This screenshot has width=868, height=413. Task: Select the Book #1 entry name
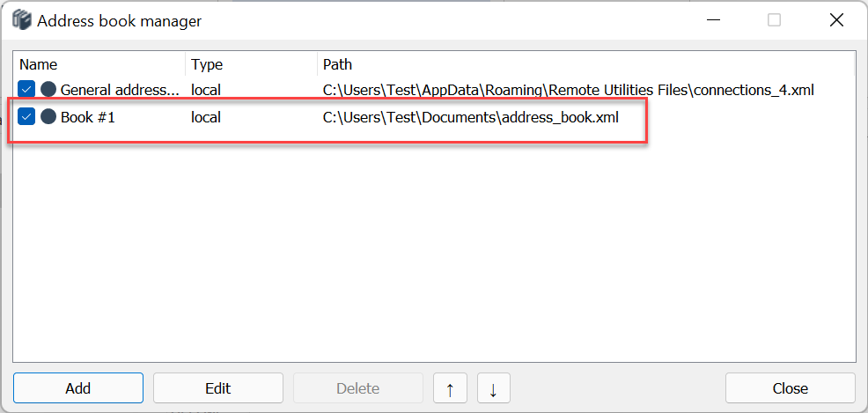pos(88,116)
